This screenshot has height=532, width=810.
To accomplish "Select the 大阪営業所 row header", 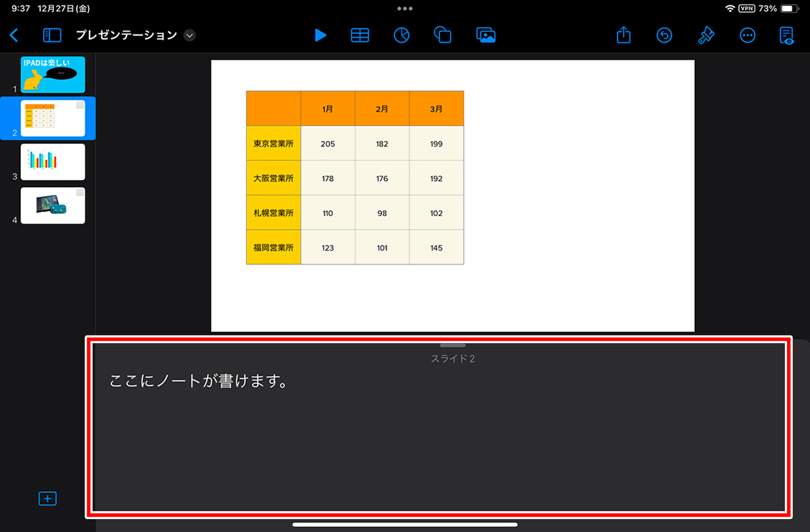I will 273,178.
